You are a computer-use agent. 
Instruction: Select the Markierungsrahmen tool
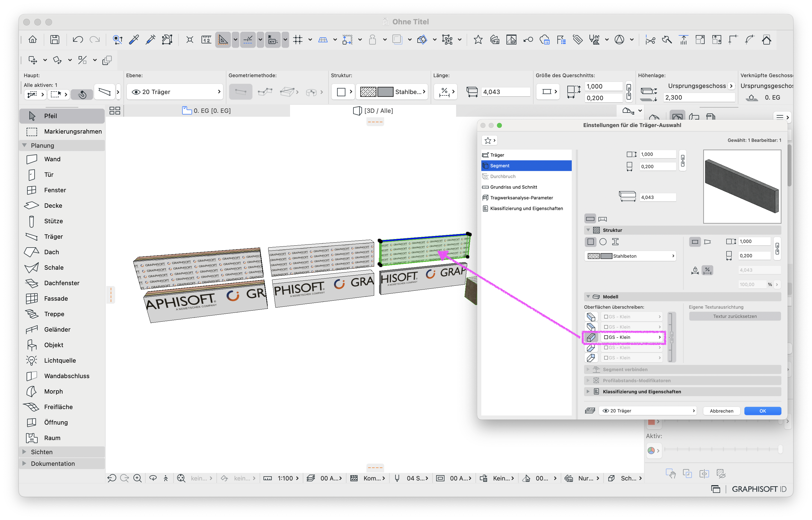(x=63, y=132)
